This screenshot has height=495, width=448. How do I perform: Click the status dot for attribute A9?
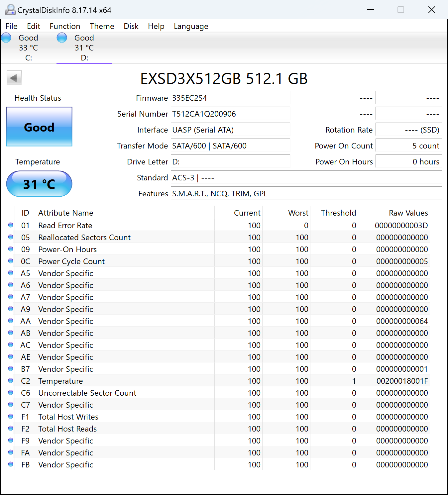(11, 309)
